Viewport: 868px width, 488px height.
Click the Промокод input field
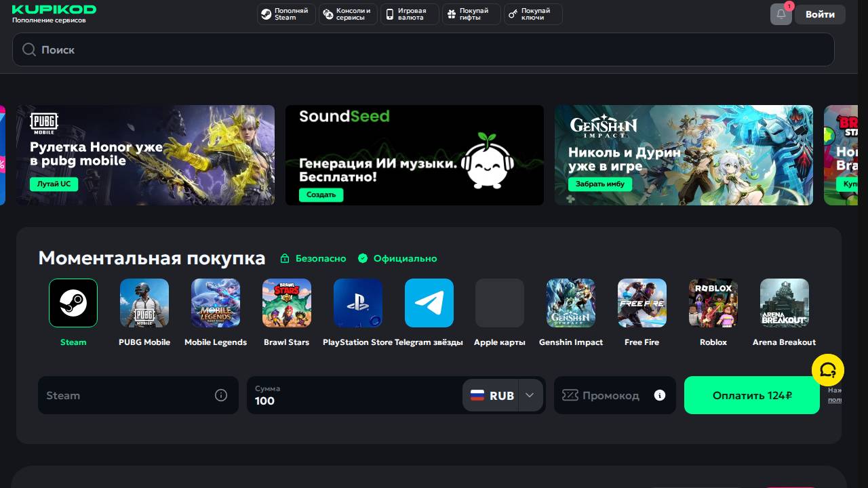pyautogui.click(x=615, y=395)
